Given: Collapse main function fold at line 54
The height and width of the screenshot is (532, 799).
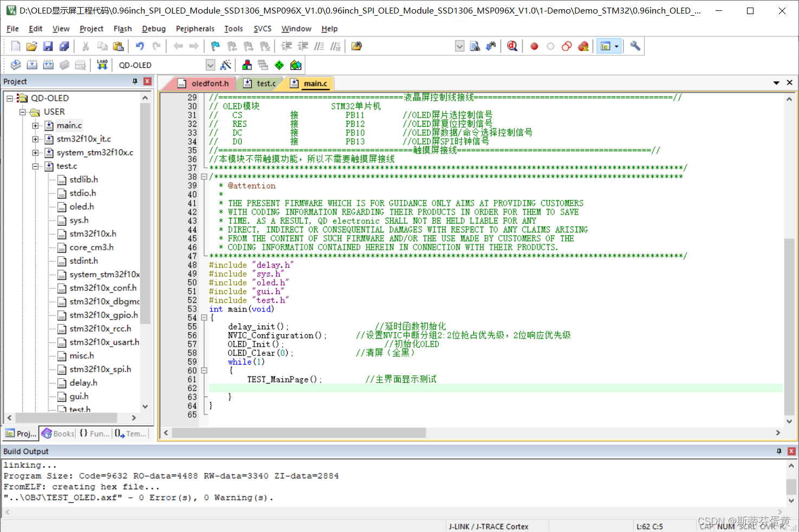Looking at the screenshot, I should [x=204, y=318].
